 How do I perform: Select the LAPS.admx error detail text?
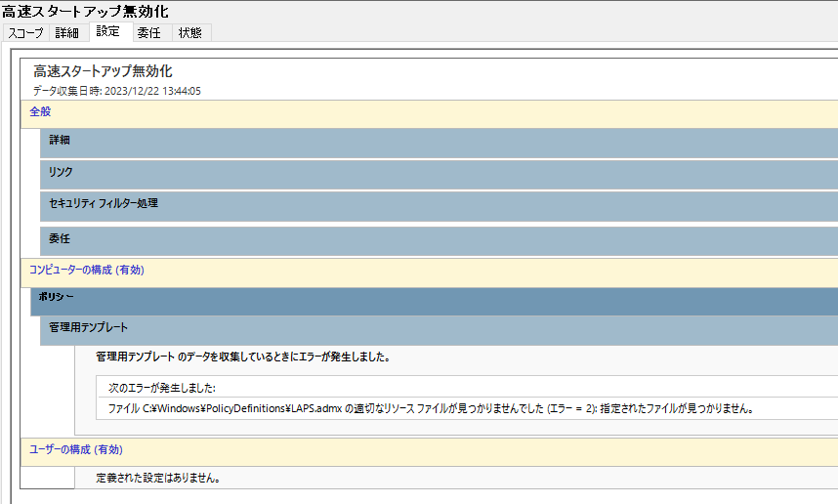[431, 409]
